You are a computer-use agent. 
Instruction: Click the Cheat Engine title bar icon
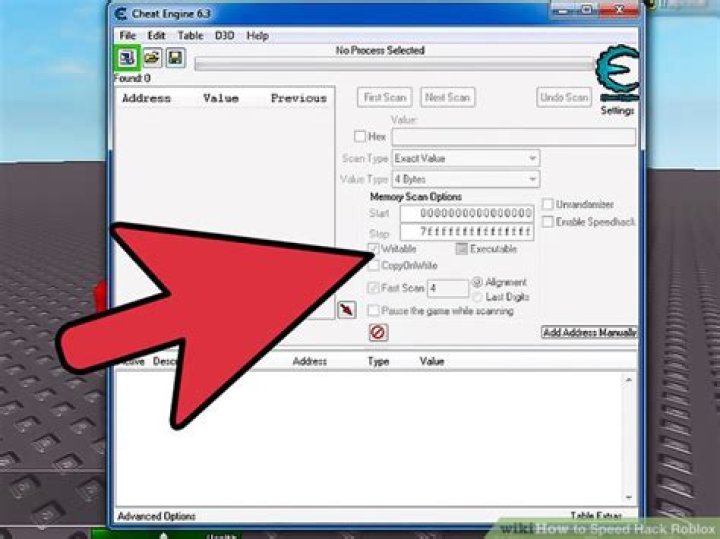click(121, 13)
